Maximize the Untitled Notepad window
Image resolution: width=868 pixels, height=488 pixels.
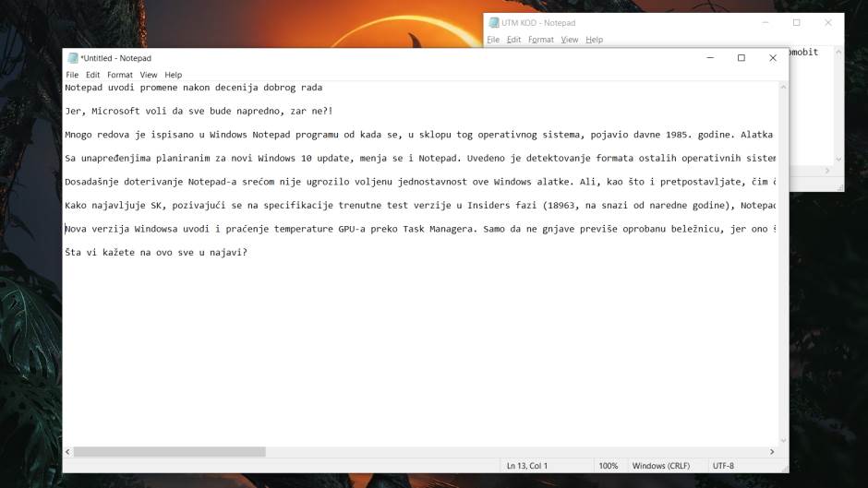point(741,58)
